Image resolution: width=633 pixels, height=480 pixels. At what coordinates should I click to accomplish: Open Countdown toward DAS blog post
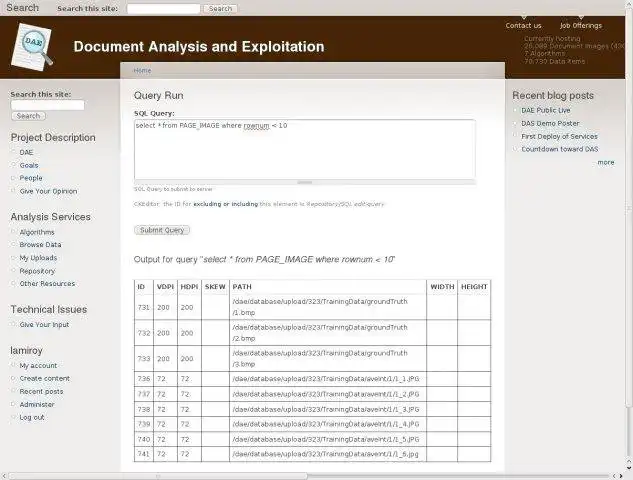(x=560, y=149)
